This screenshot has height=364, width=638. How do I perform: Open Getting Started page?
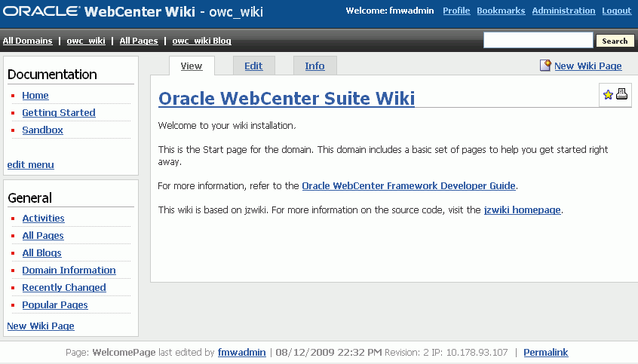59,112
